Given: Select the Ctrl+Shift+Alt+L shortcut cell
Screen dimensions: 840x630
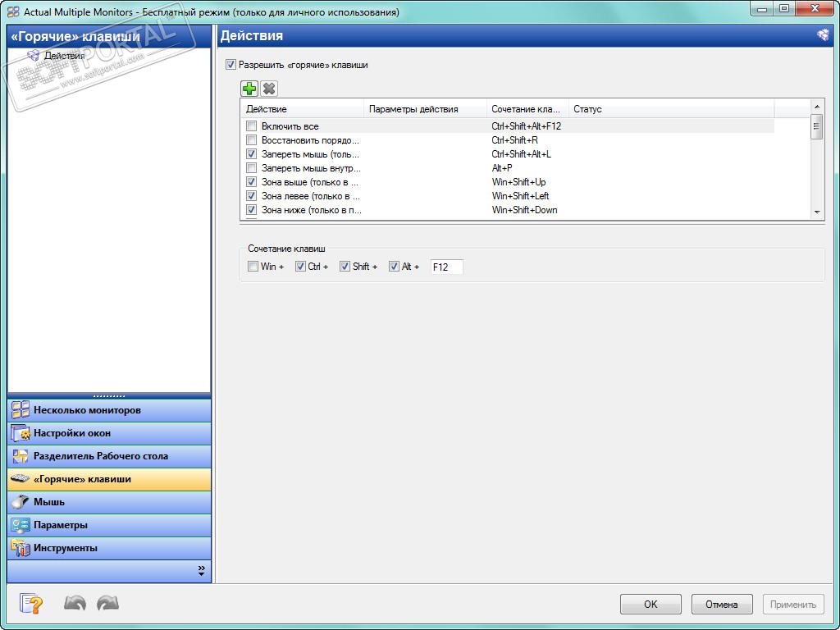Looking at the screenshot, I should pyautogui.click(x=521, y=154).
